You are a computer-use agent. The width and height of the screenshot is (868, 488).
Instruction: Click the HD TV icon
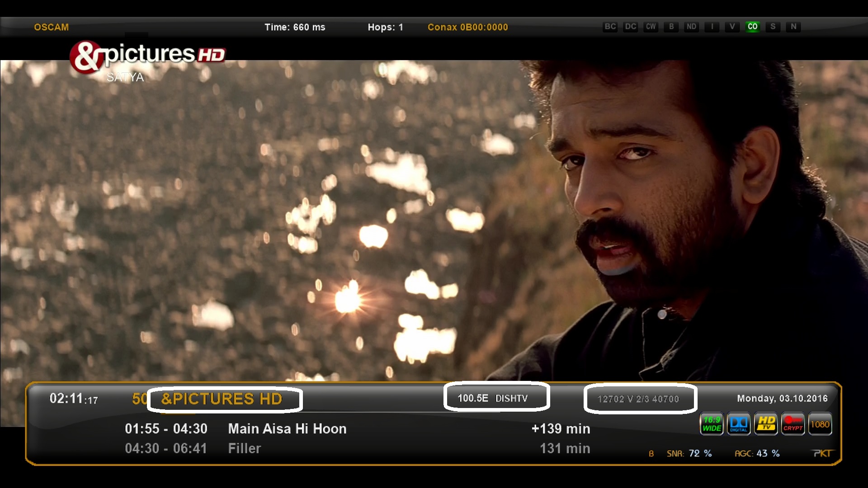tap(766, 424)
